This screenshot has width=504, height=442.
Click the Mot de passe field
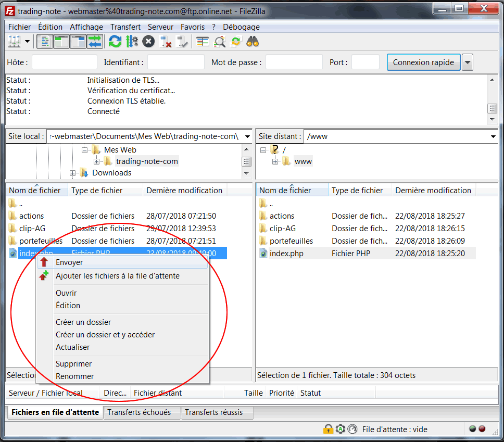pyautogui.click(x=294, y=62)
